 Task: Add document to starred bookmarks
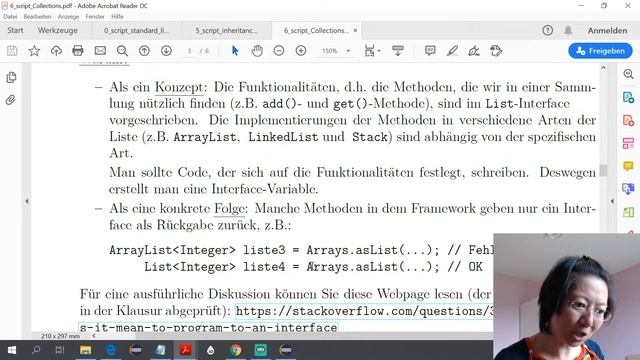[x=34, y=51]
